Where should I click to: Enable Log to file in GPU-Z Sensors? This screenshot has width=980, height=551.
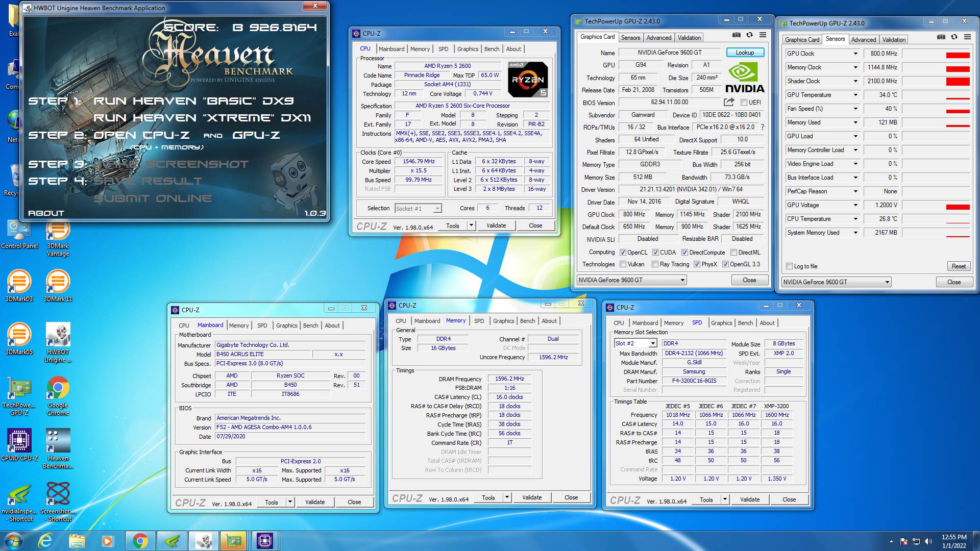(x=790, y=266)
